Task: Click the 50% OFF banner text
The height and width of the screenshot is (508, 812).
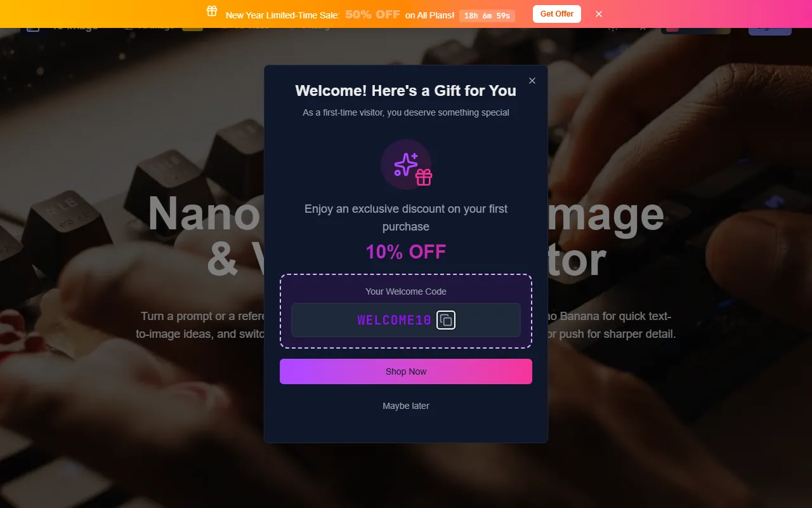Action: pyautogui.click(x=372, y=14)
